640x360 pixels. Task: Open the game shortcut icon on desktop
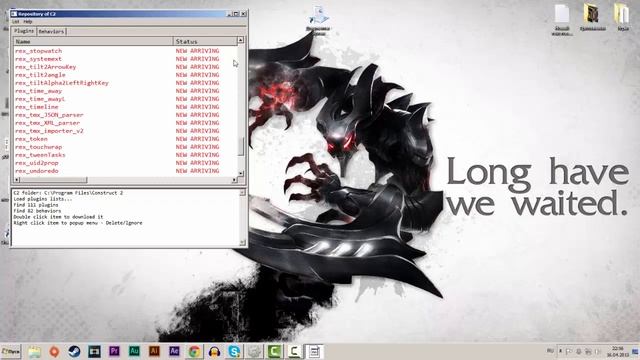592,17
